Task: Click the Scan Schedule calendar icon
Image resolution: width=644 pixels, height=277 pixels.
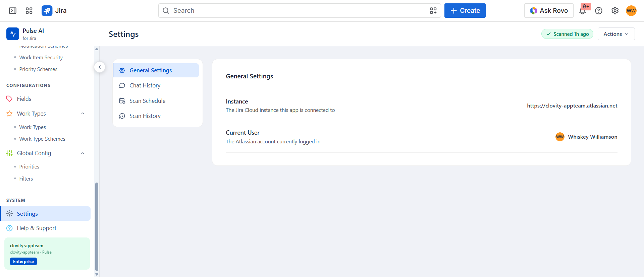Action: coord(122,101)
